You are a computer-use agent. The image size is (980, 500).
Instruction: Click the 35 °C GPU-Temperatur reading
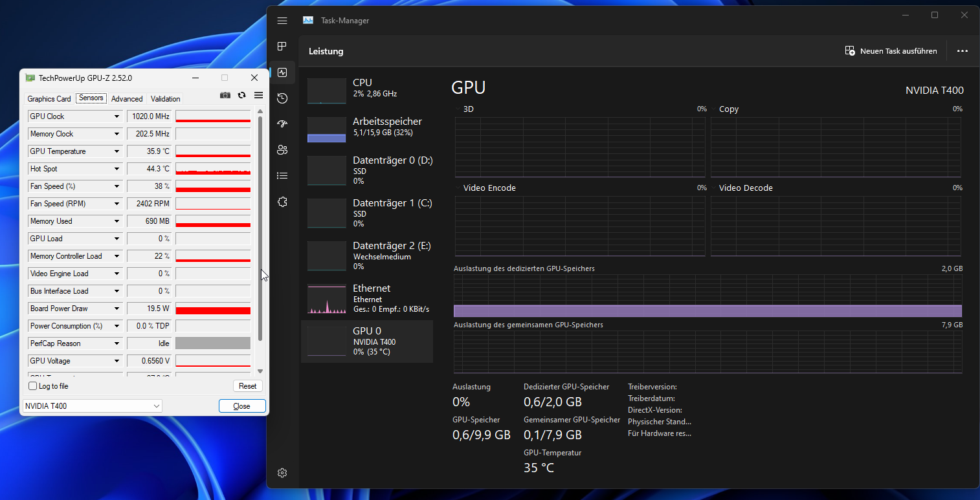[539, 468]
